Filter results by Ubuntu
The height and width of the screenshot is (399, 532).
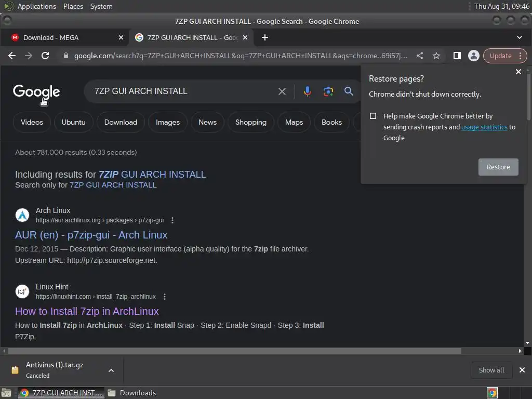point(74,122)
